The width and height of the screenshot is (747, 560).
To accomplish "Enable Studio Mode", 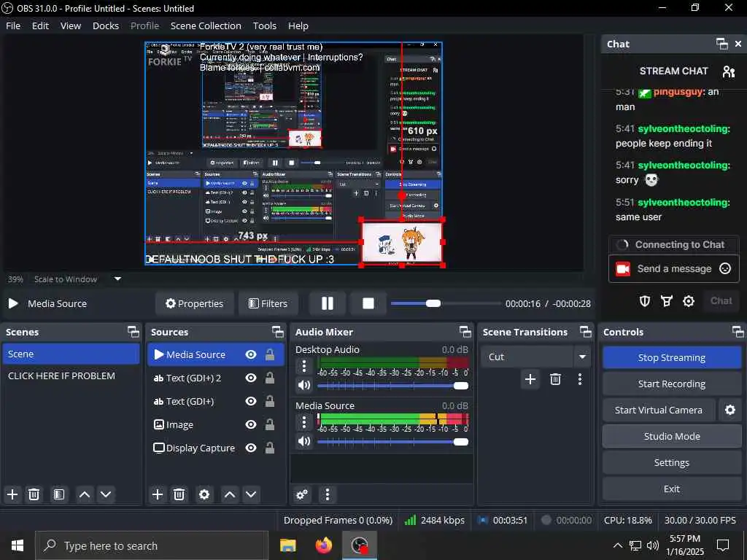I will click(x=672, y=436).
